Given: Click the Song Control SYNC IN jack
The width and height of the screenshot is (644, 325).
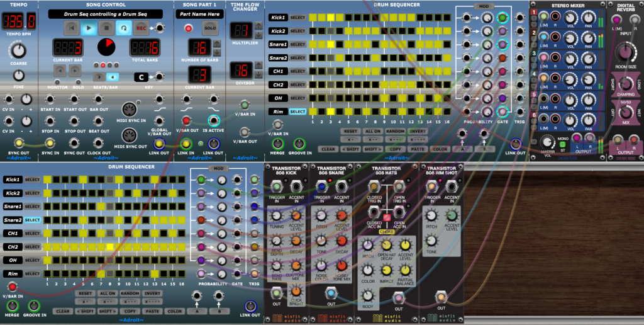Looking at the screenshot, I should point(50,143).
